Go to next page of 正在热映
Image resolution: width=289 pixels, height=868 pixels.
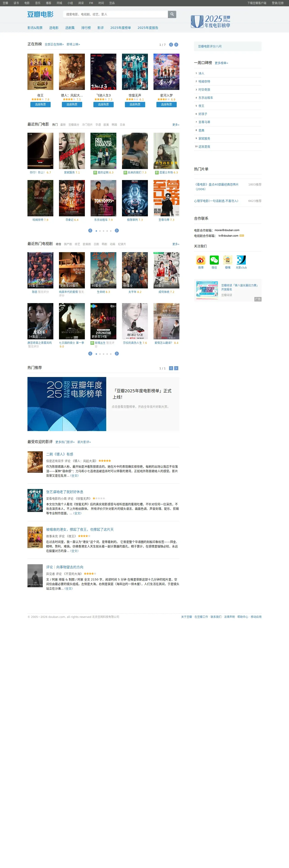pos(176,44)
